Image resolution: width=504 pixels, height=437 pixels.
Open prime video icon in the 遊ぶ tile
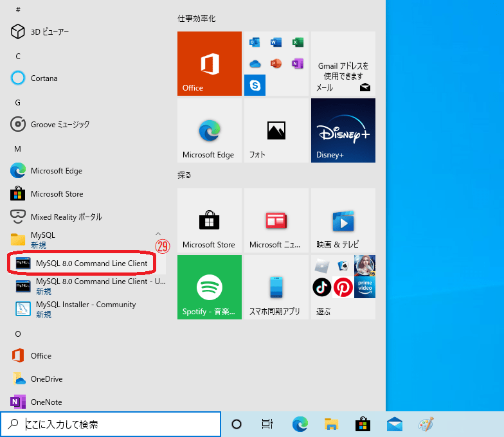[364, 287]
